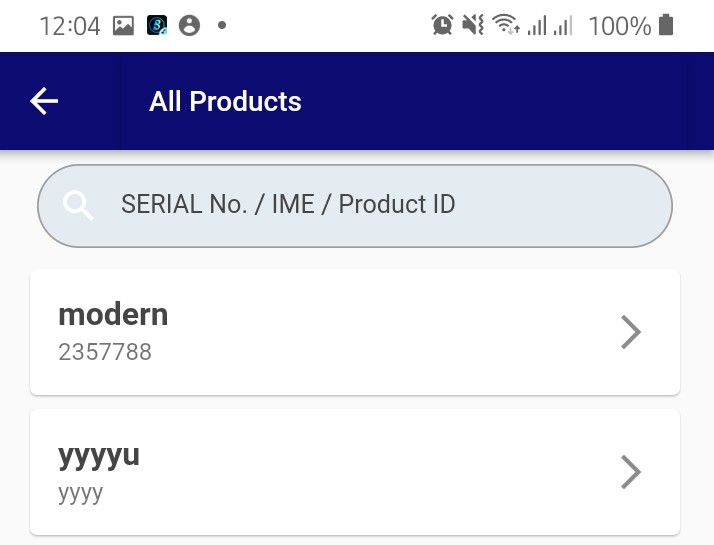Select the yyyyu product name
The width and height of the screenshot is (714, 545).
click(99, 456)
